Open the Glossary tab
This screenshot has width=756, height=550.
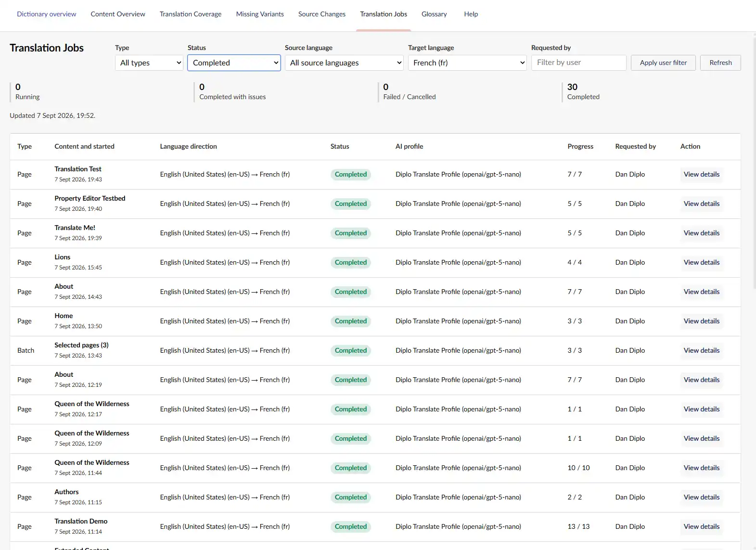pyautogui.click(x=434, y=14)
